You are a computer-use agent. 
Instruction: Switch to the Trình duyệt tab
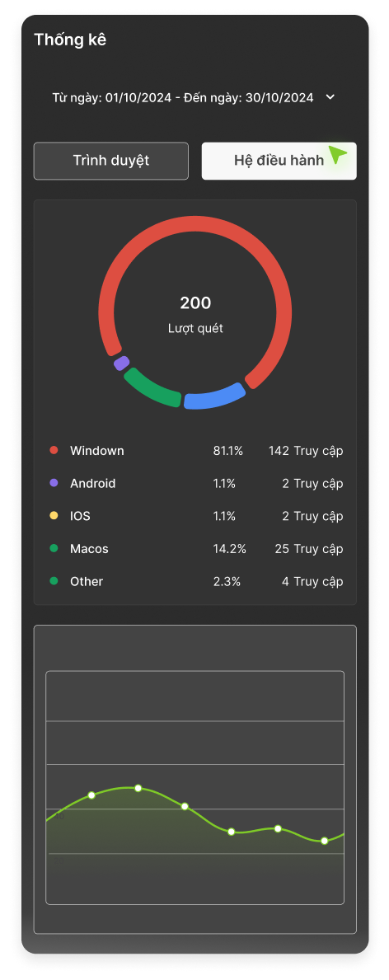[110, 161]
